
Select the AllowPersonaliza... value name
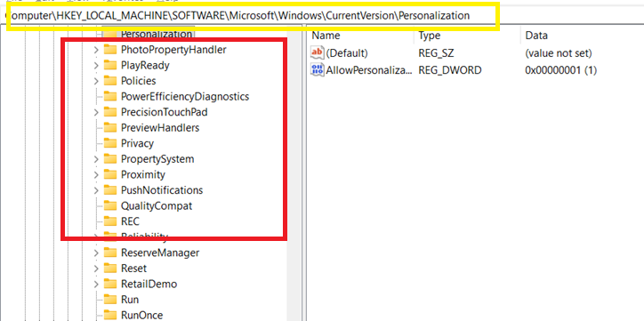coord(368,70)
